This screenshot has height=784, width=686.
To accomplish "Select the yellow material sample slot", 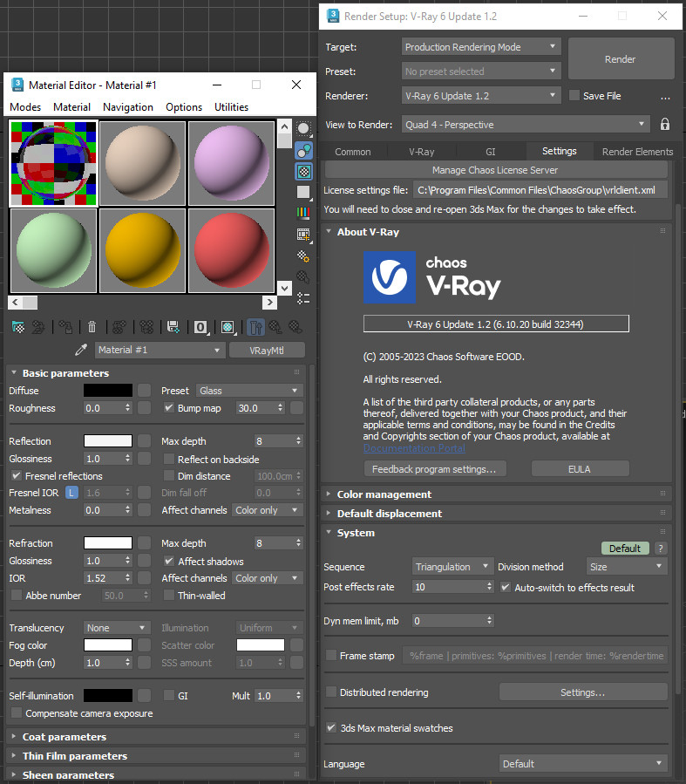I will click(x=142, y=250).
